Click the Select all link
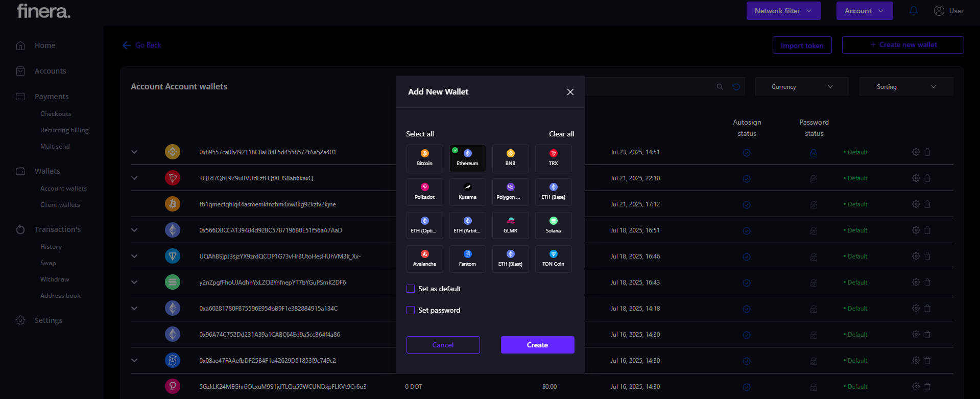Image resolution: width=980 pixels, height=399 pixels. [x=420, y=134]
